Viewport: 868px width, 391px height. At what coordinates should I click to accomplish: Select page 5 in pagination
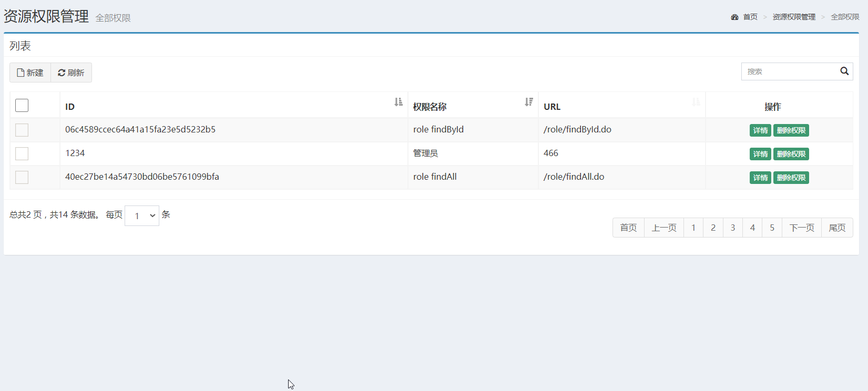pos(772,228)
